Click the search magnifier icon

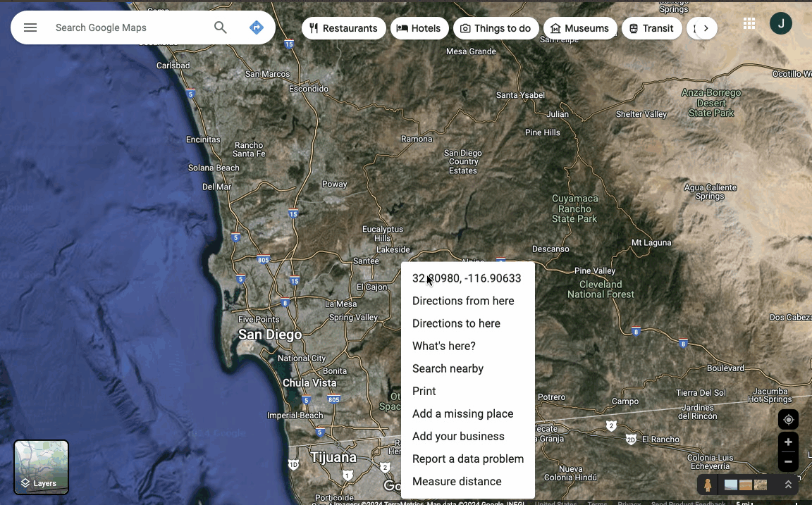(221, 27)
